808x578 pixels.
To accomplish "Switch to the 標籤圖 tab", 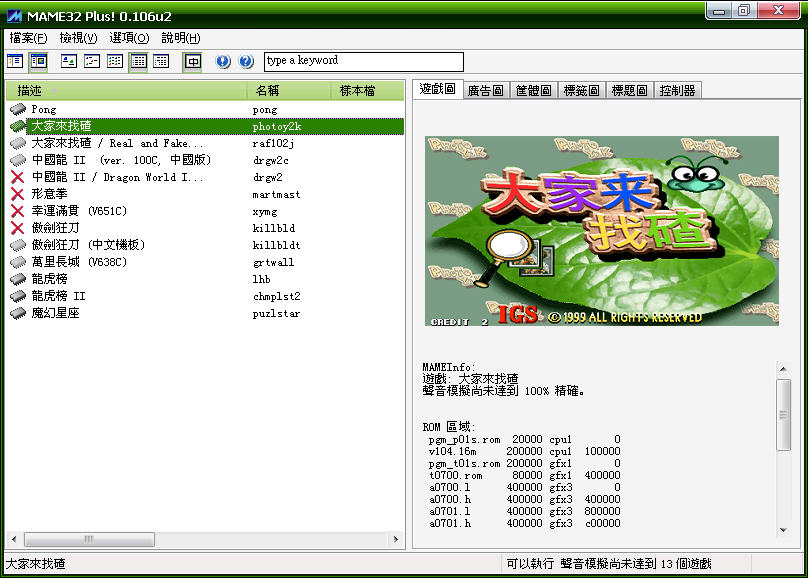I will pos(581,91).
